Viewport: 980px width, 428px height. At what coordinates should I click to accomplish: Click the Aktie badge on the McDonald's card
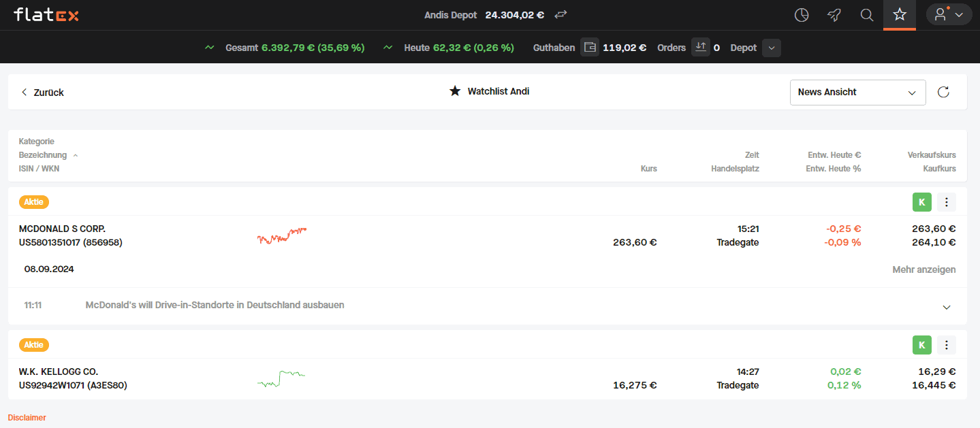pyautogui.click(x=34, y=202)
